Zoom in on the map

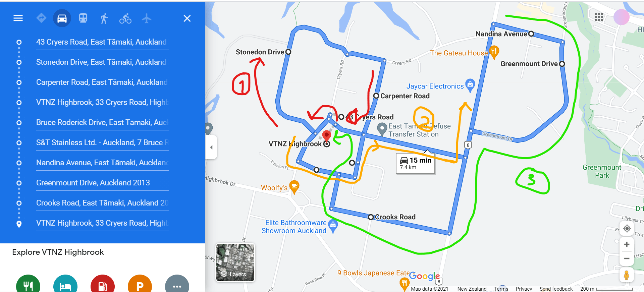click(627, 244)
